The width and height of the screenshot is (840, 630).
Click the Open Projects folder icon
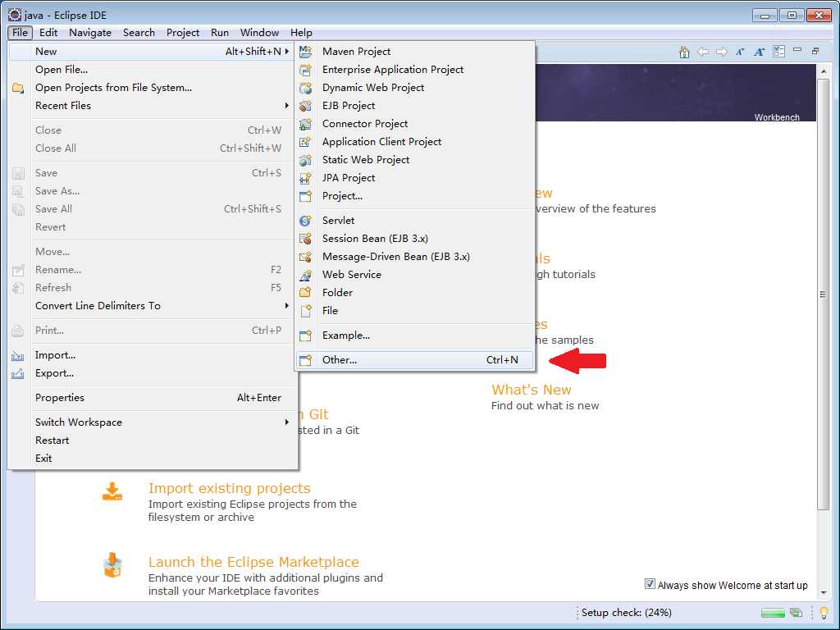pyautogui.click(x=18, y=88)
